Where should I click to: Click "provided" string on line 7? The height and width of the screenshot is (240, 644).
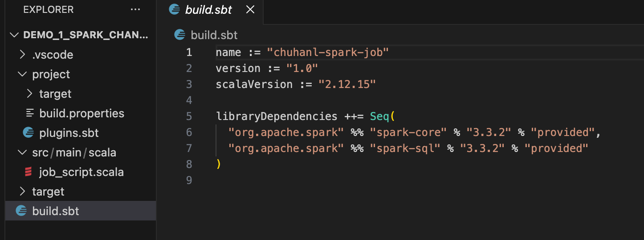(557, 148)
